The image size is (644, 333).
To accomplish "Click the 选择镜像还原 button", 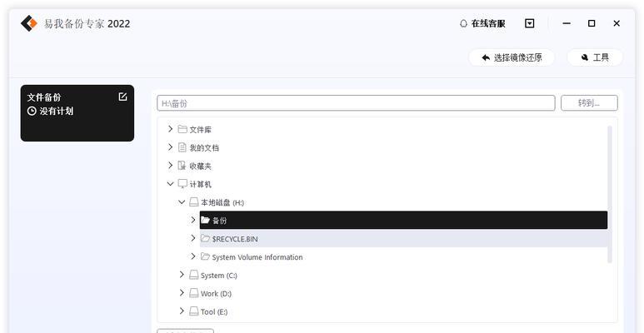I will pos(512,57).
